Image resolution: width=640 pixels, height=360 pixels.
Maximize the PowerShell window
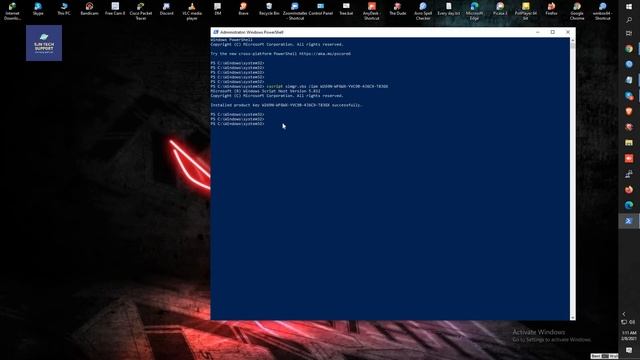(553, 32)
